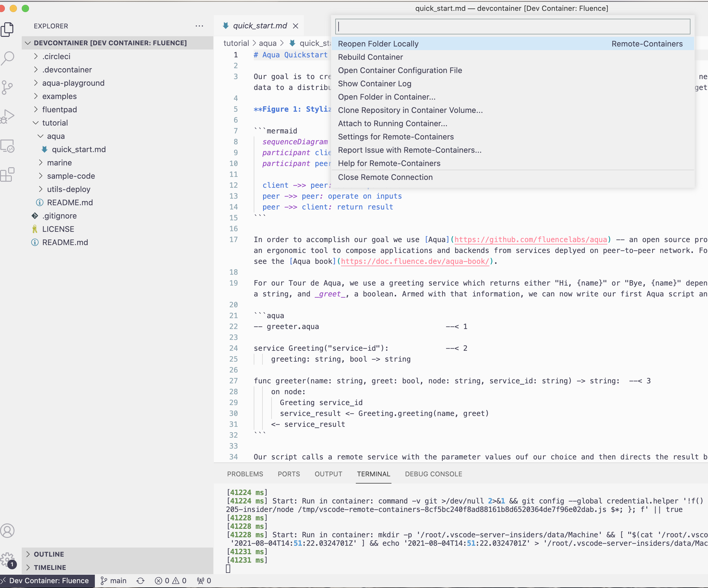Image resolution: width=708 pixels, height=588 pixels.
Task: Collapse the aqua folder
Action: click(x=117, y=136)
